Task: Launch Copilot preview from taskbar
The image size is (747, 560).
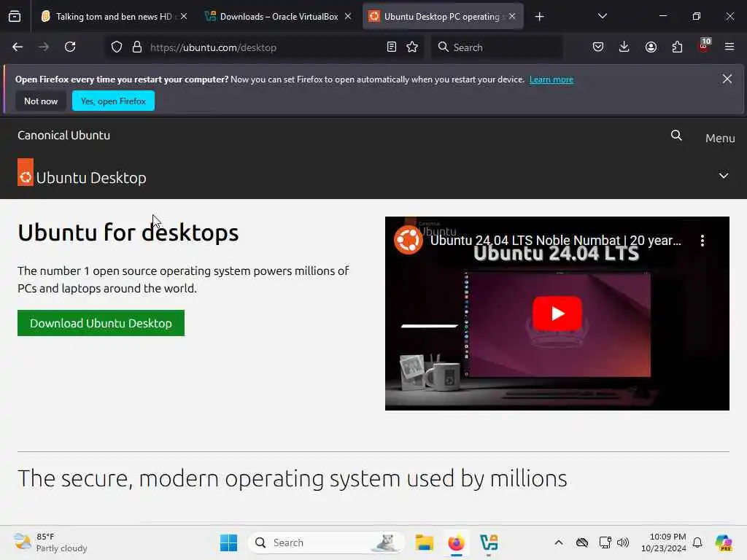Action: click(x=724, y=542)
